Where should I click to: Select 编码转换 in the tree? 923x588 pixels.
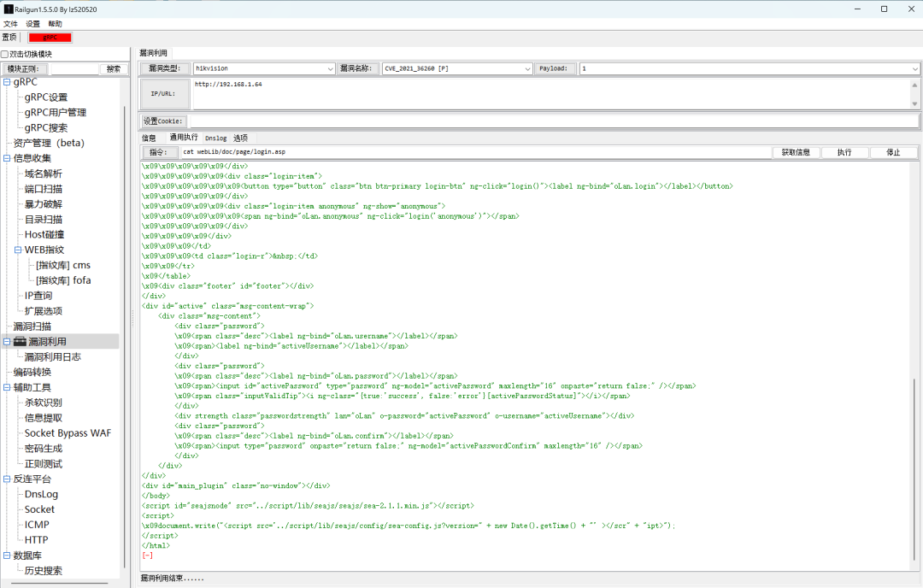pyautogui.click(x=32, y=372)
